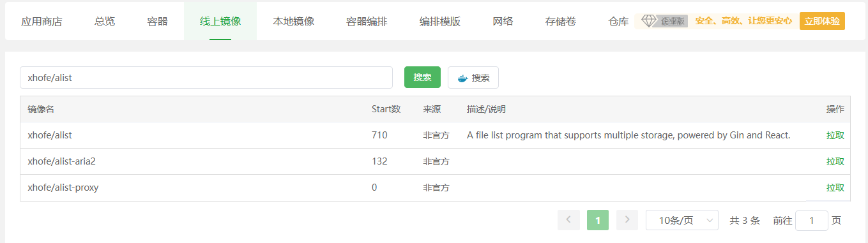Click the 来源 column header
Viewport: 868px width, 243px height.
[x=432, y=109]
